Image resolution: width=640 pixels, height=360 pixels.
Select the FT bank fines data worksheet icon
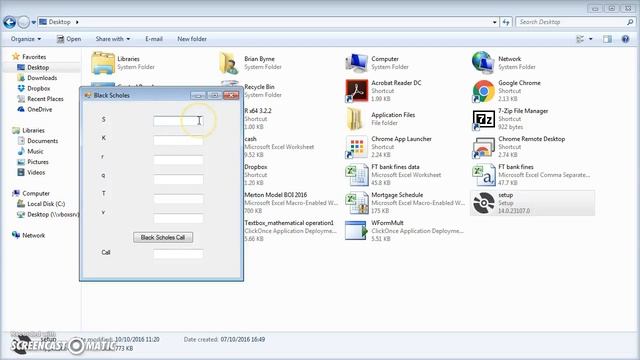click(x=356, y=175)
